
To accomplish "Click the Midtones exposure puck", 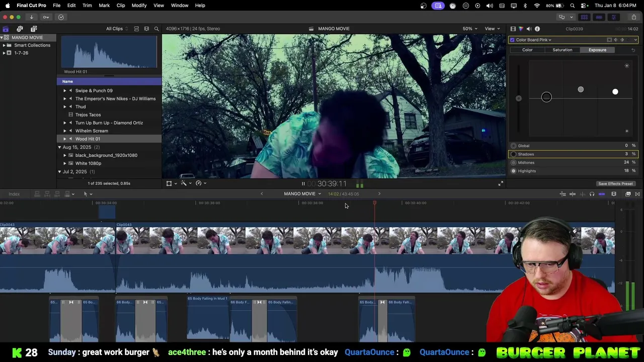I will [581, 90].
